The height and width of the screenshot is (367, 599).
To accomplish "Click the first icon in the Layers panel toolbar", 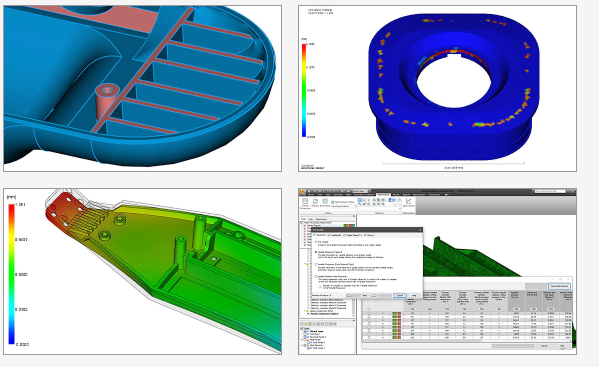I will (x=302, y=324).
